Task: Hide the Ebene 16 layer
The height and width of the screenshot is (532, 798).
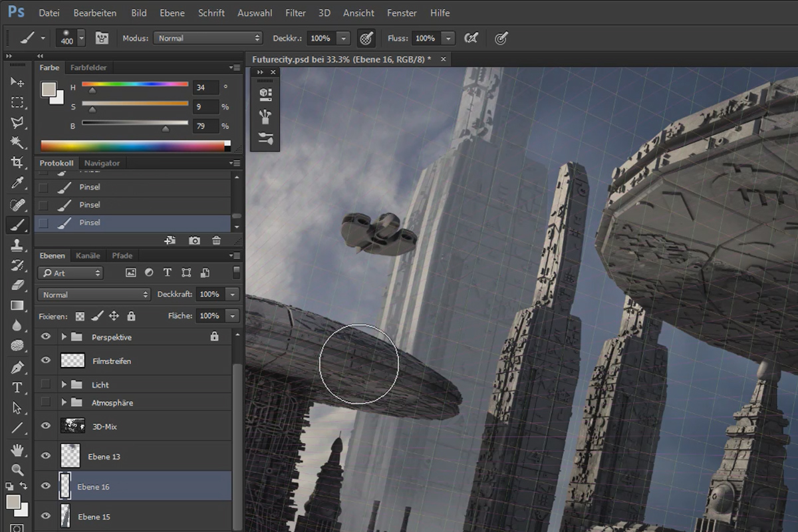Action: tap(46, 486)
